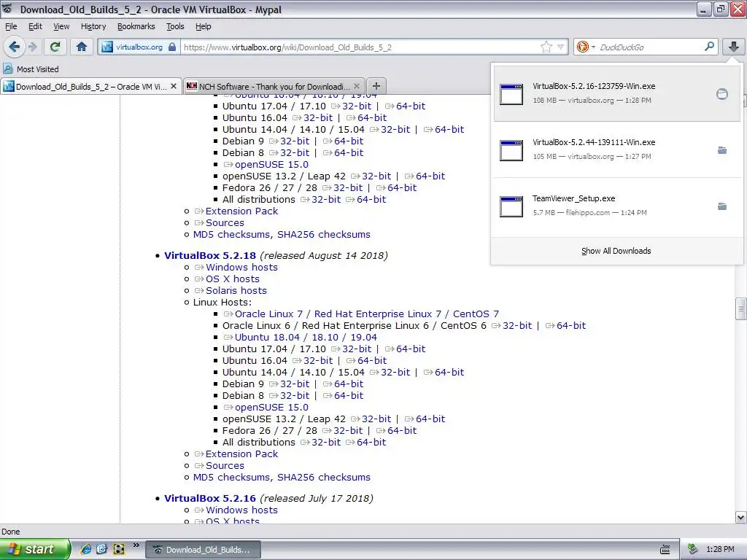Click the search magnifier icon
This screenshot has height=560, width=747.
pos(709,46)
